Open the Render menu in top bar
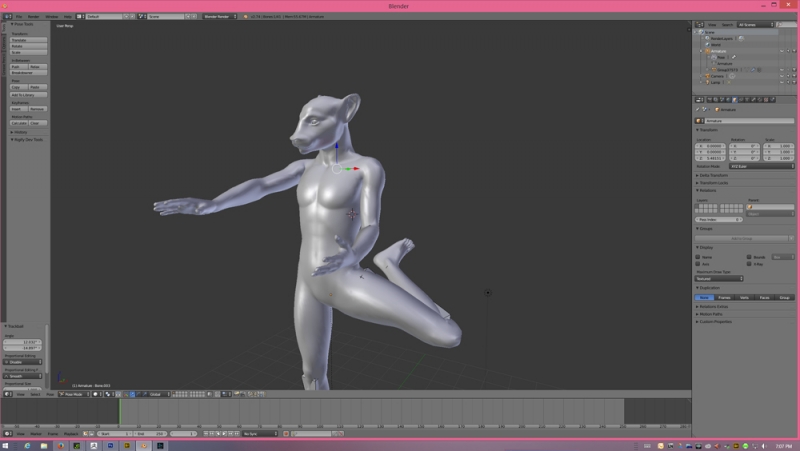800x451 pixels. tap(33, 16)
